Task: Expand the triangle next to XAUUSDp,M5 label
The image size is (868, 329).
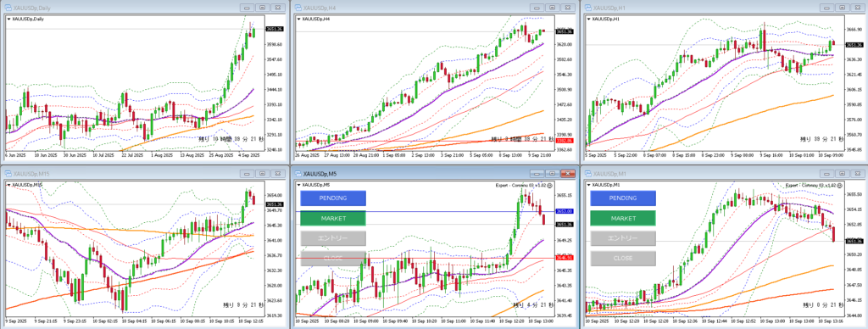Action: tap(299, 185)
